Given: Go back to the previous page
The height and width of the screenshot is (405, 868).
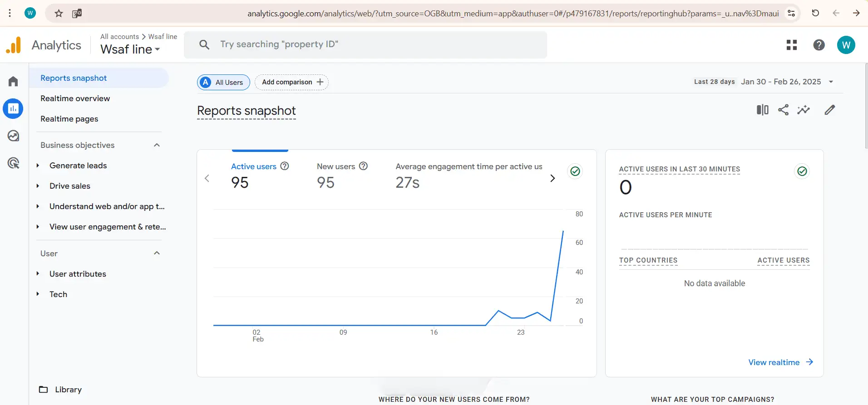Looking at the screenshot, I should [x=836, y=13].
